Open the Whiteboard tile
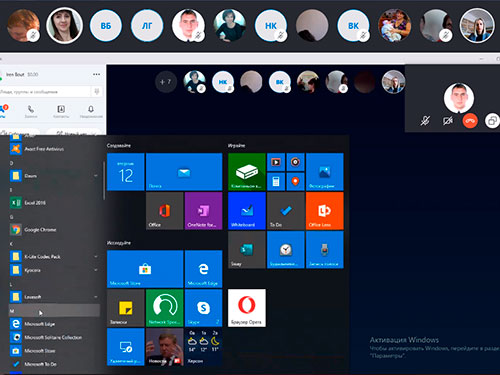Screen dimensions: 500x375 click(x=247, y=211)
